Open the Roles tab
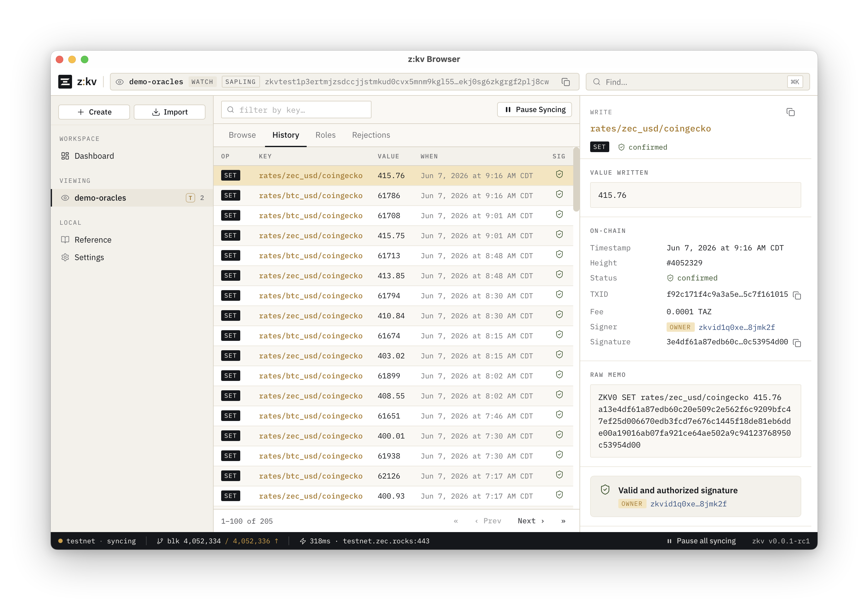 325,135
